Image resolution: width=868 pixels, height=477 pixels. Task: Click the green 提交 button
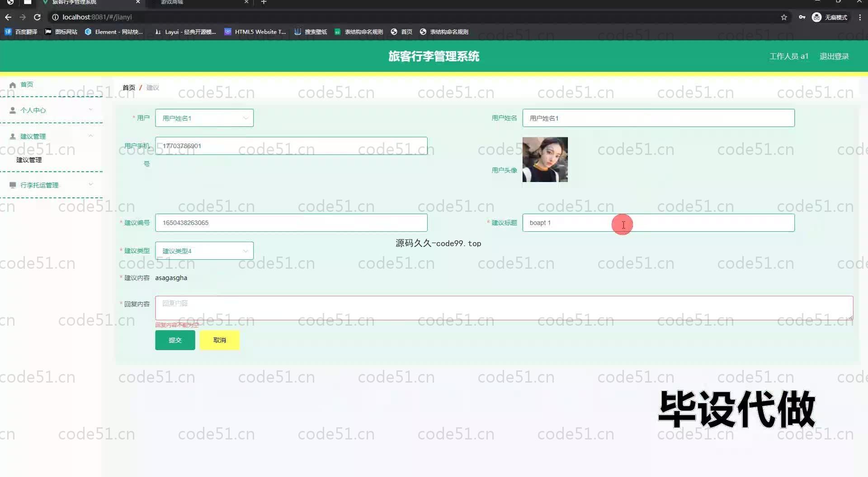click(x=175, y=340)
